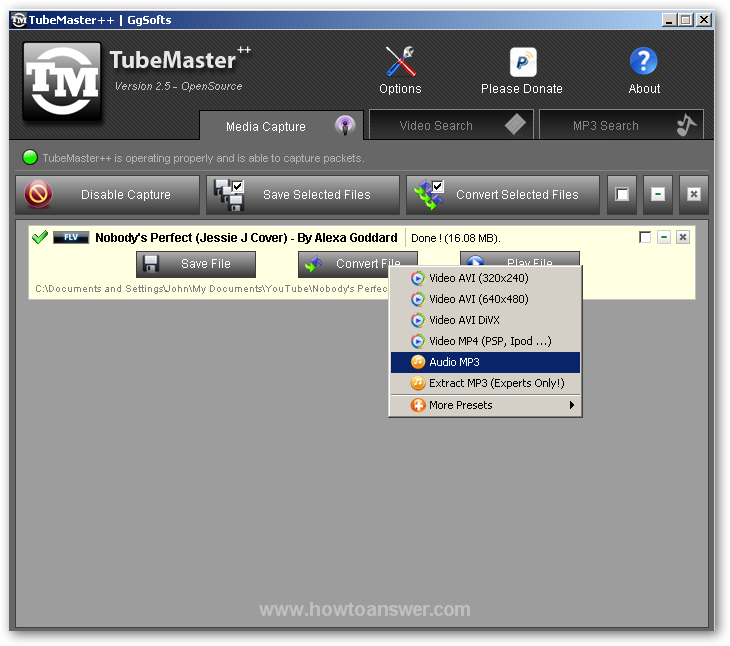The image size is (730, 646).
Task: Click the PayPal Please Donate icon
Action: (x=523, y=61)
